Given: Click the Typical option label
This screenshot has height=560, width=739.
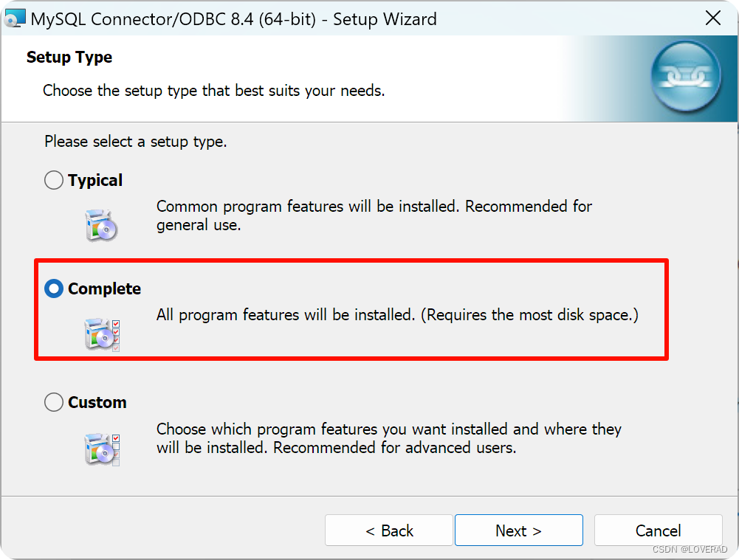Looking at the screenshot, I should pos(94,179).
